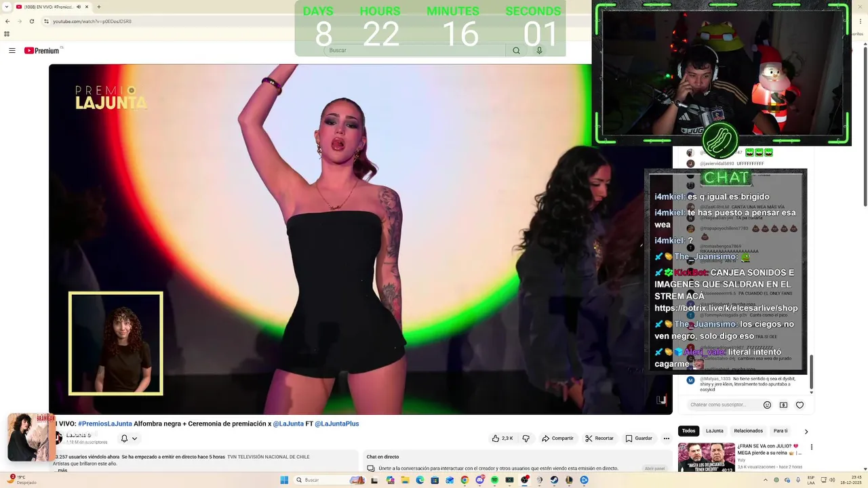Reload the YouTube page

(x=32, y=21)
